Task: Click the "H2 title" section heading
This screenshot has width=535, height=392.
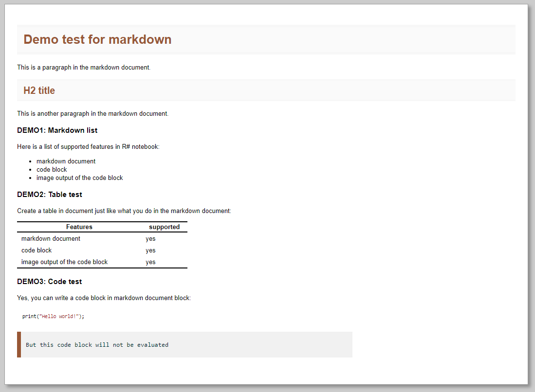Action: (39, 90)
